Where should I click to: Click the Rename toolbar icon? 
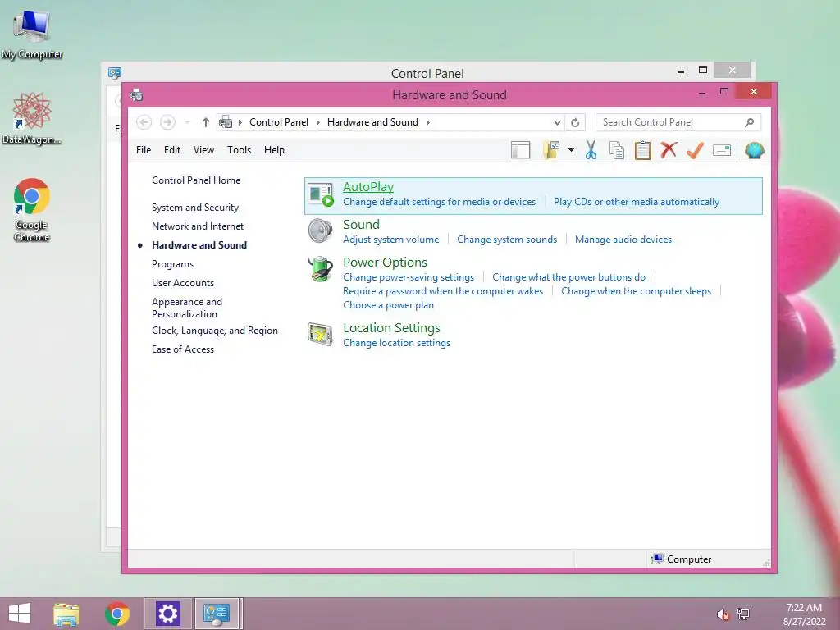tap(722, 151)
